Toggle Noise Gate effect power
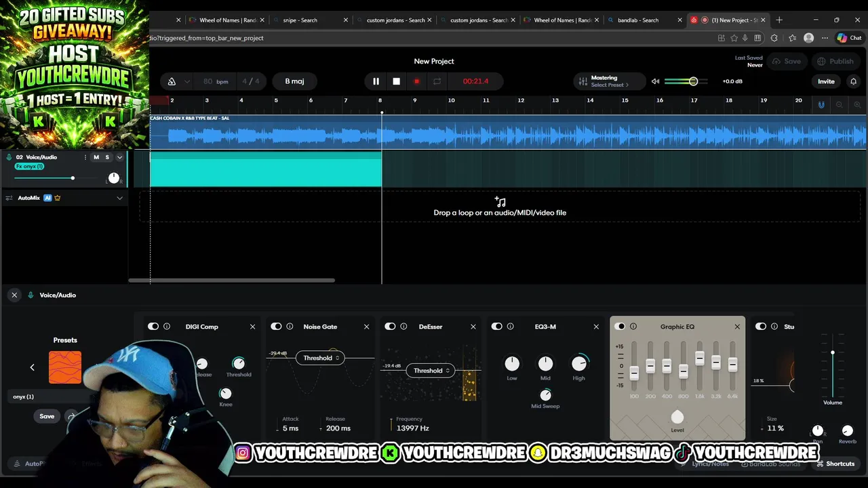Viewport: 868px width, 488px height. pos(276,327)
